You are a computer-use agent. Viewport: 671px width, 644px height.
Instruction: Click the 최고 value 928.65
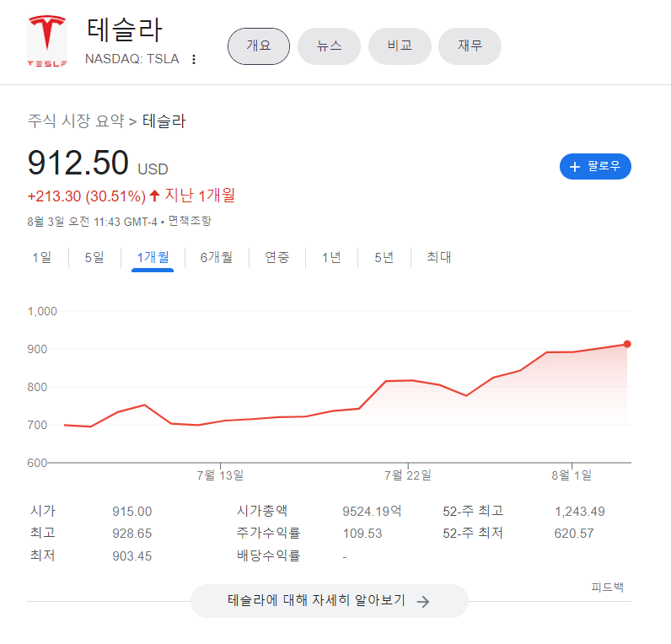132,534
